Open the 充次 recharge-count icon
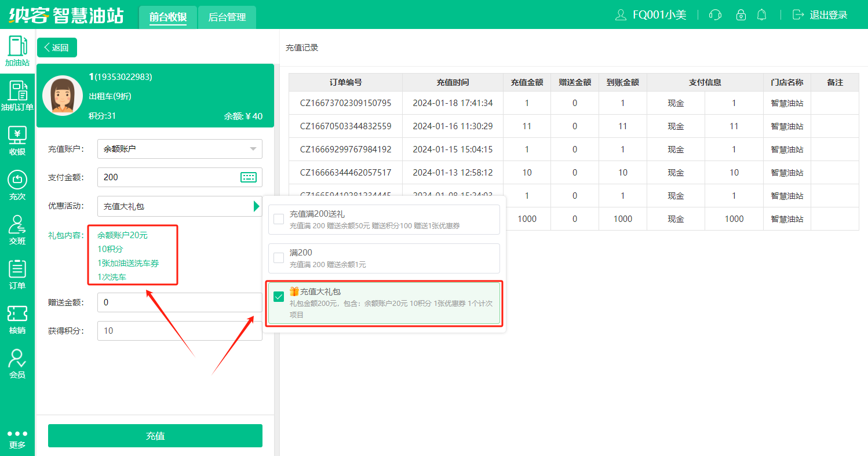868x456 pixels. [x=17, y=185]
